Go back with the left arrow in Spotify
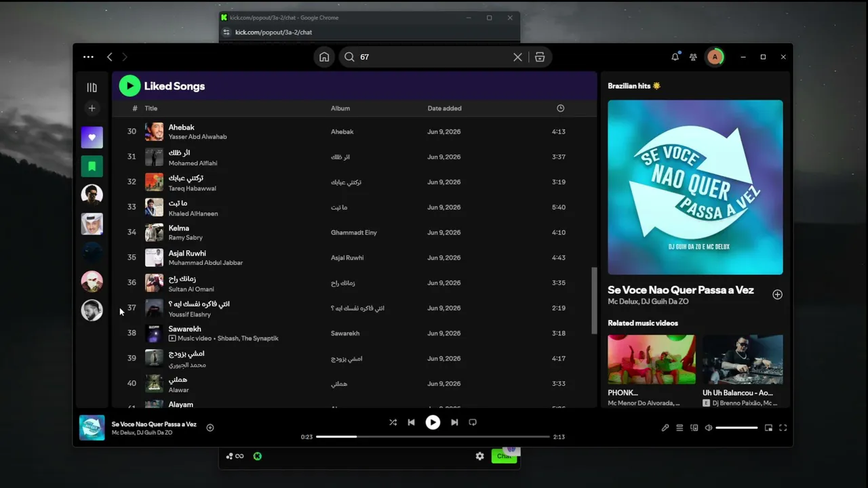 (x=110, y=57)
